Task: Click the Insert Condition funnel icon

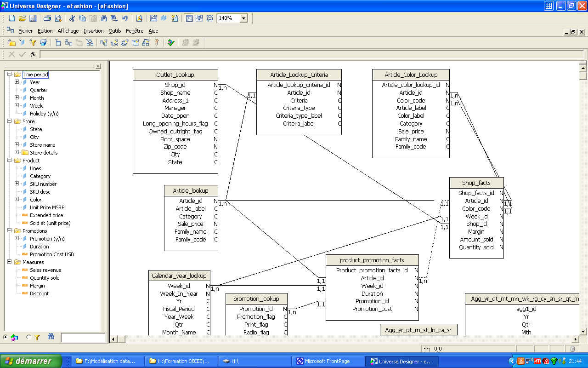Action: click(x=33, y=43)
